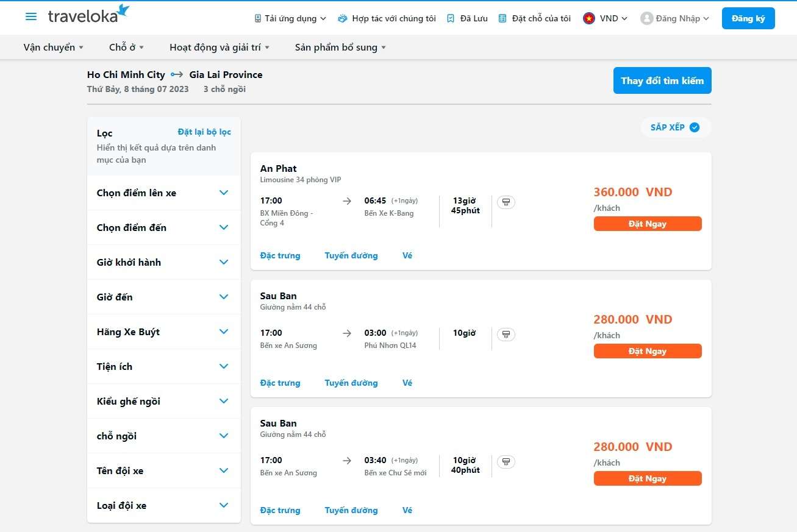Expand the Giờ khởi hành filter

tap(164, 262)
